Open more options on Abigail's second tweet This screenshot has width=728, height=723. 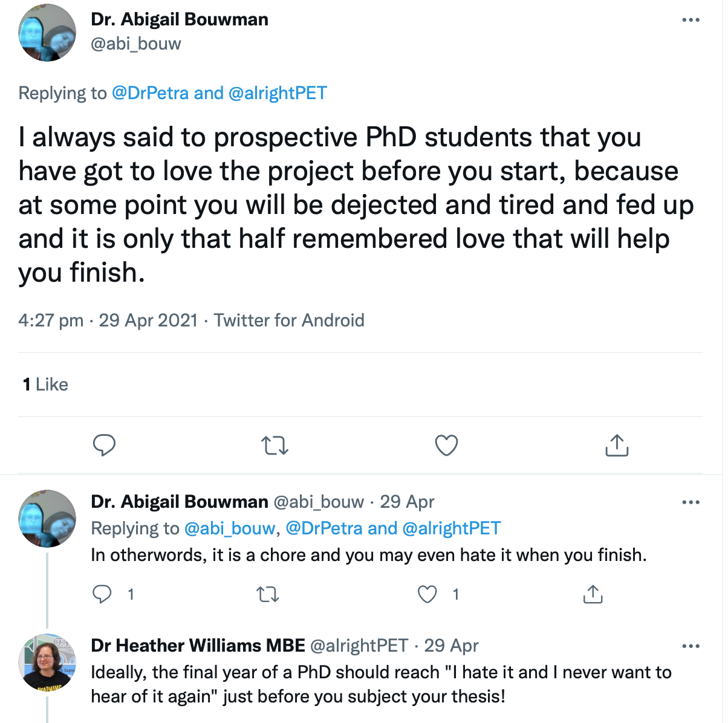[691, 502]
